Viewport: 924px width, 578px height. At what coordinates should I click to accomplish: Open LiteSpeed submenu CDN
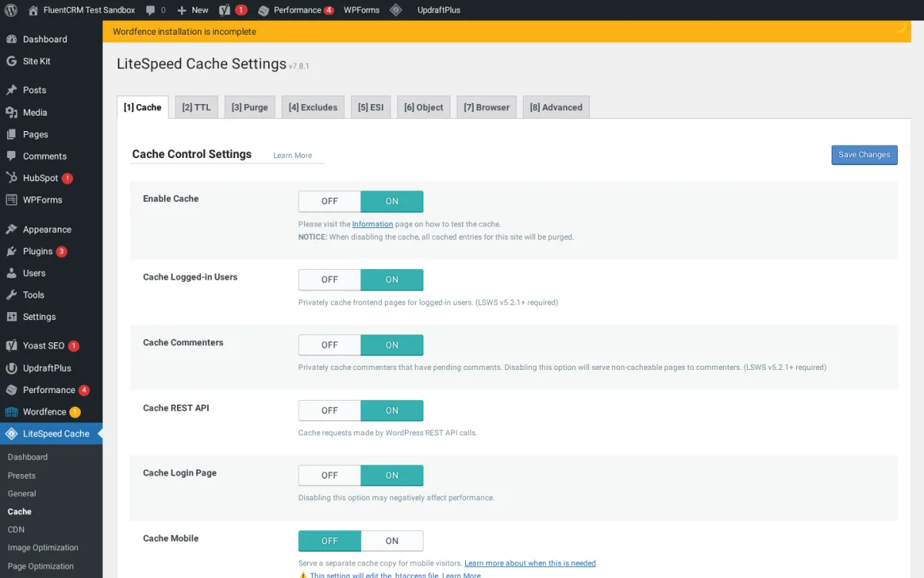(16, 529)
